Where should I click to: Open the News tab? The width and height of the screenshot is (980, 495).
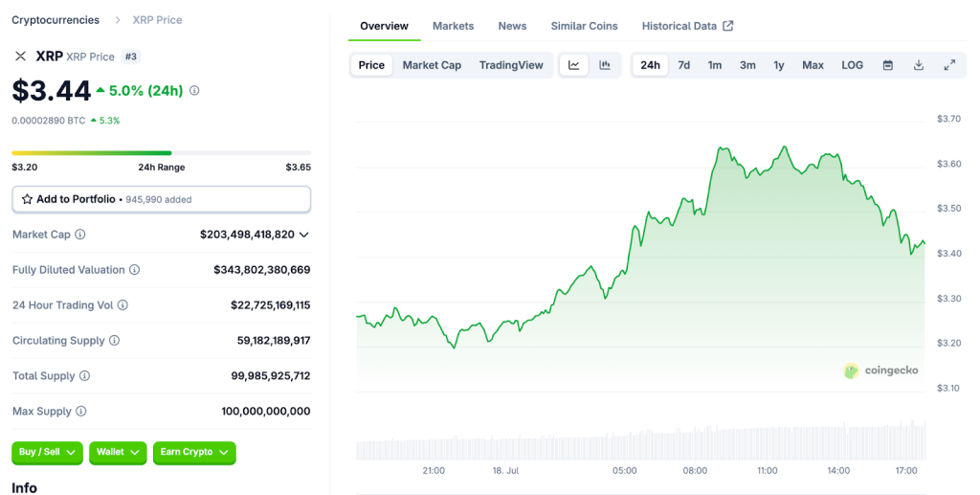pos(513,26)
